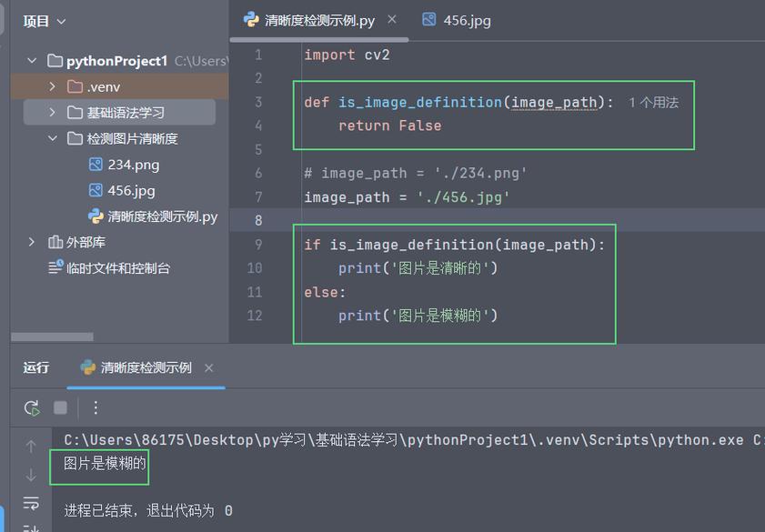The width and height of the screenshot is (765, 532).
Task: Click the down arrow in the console
Action: (31, 475)
